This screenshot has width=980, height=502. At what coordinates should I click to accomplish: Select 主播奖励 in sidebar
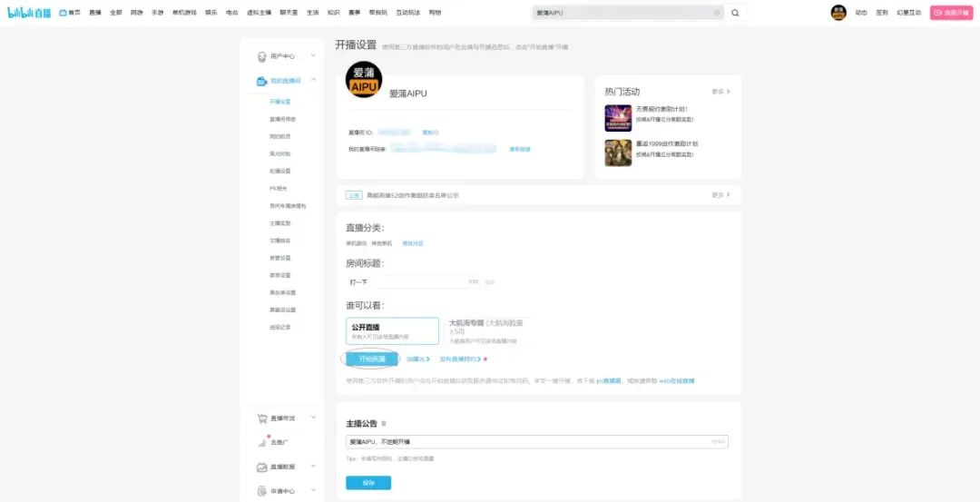coord(280,223)
